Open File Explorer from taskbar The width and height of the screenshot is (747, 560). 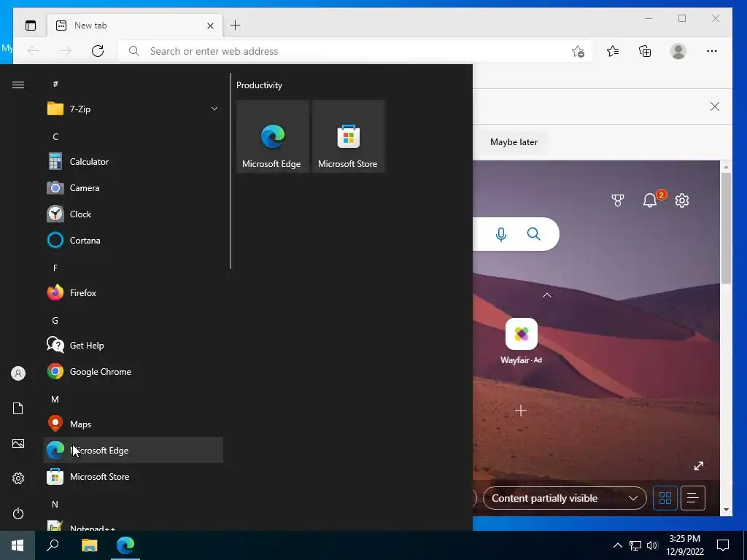point(89,545)
